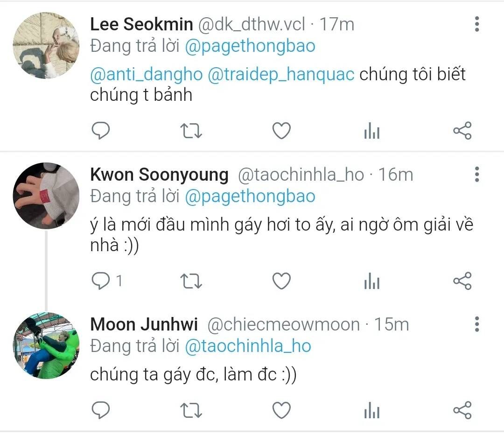View analytics for Moon Junhwi's tweet

[372, 411]
